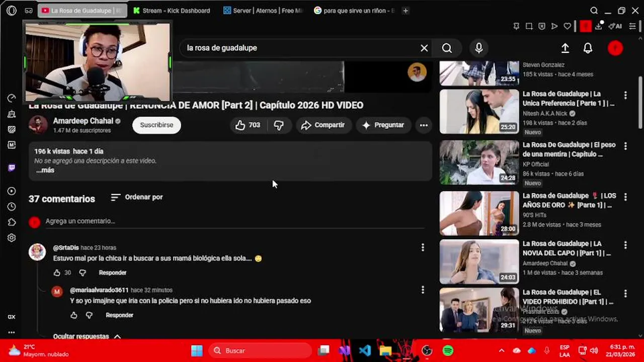The height and width of the screenshot is (362, 644).
Task: Open menu for El peso de una mentira
Action: pyautogui.click(x=625, y=146)
